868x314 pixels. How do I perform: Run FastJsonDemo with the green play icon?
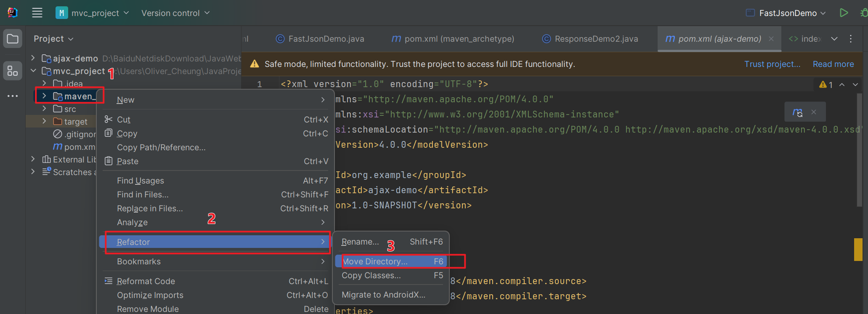tap(844, 13)
